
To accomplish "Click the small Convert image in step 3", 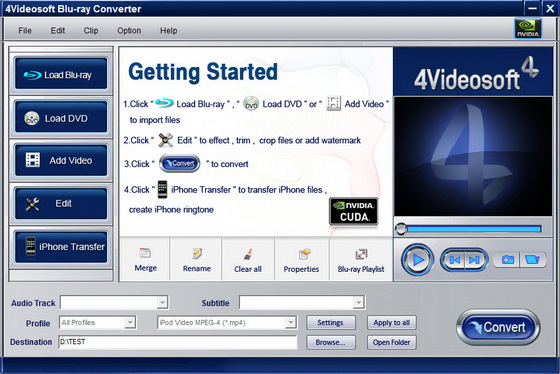I will (179, 164).
